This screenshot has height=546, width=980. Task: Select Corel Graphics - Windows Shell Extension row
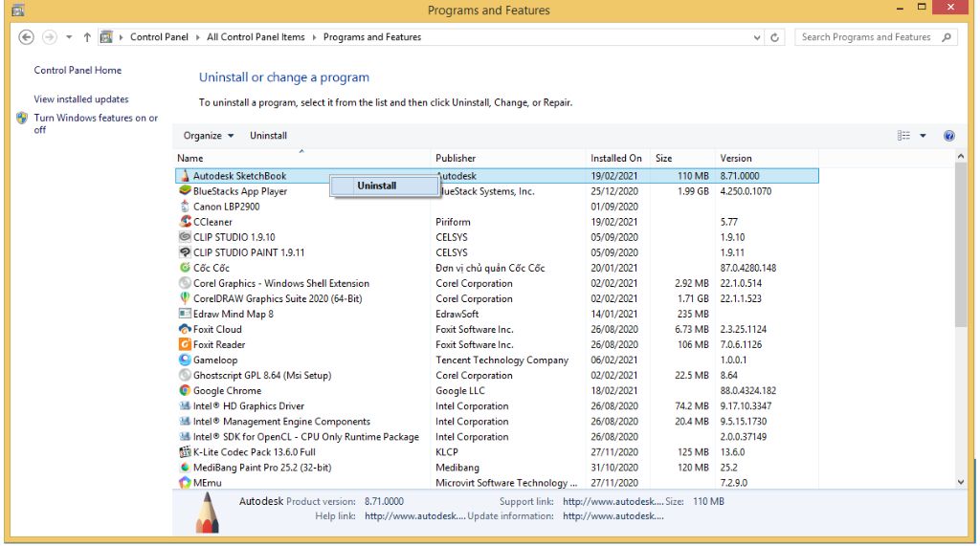497,284
